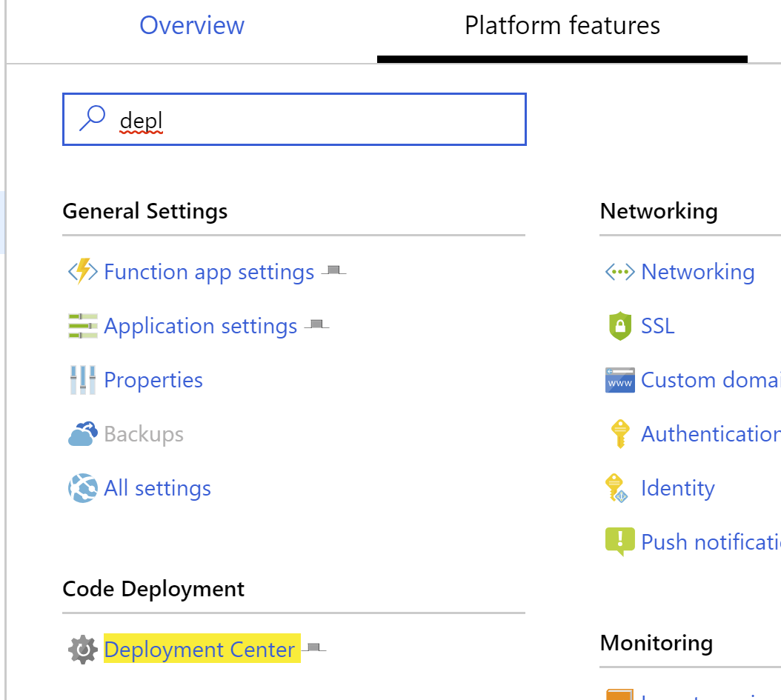Toggle the pin next to Function app settings
781x700 pixels.
tap(333, 269)
